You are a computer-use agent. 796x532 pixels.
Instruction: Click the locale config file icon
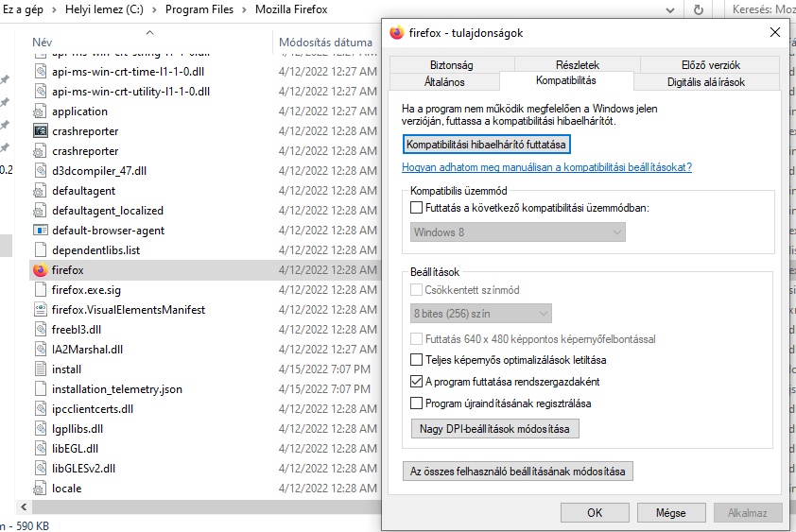[40, 489]
